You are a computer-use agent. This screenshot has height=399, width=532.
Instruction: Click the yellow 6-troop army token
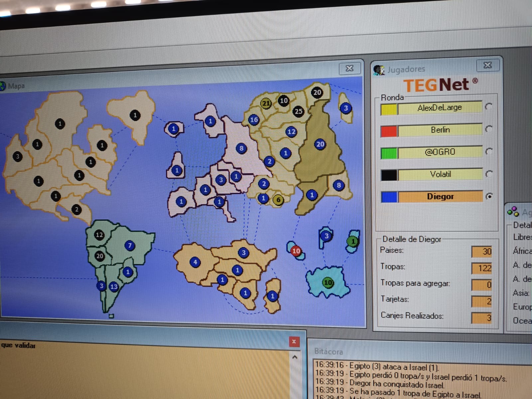pyautogui.click(x=278, y=200)
